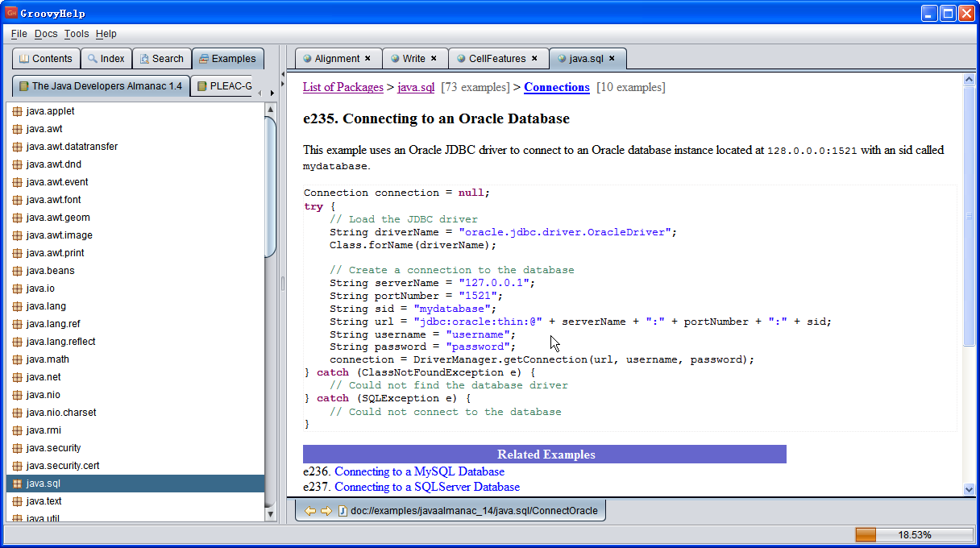Click the java.awt.image package icon
Screen dimensions: 980x548
pyautogui.click(x=17, y=235)
